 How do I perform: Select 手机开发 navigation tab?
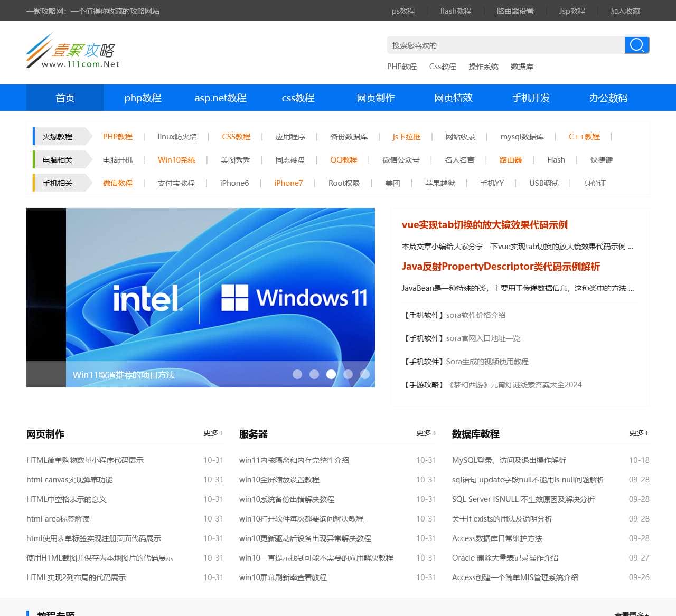point(531,98)
